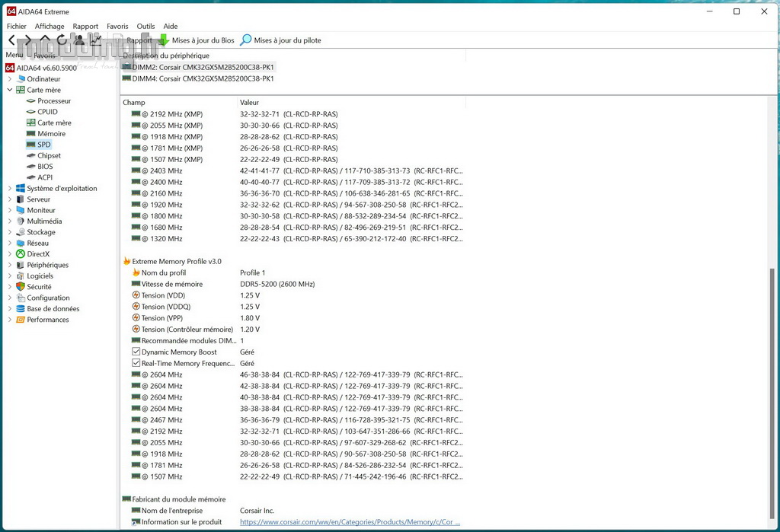
Task: Select the SPD item in tree
Action: pos(39,144)
